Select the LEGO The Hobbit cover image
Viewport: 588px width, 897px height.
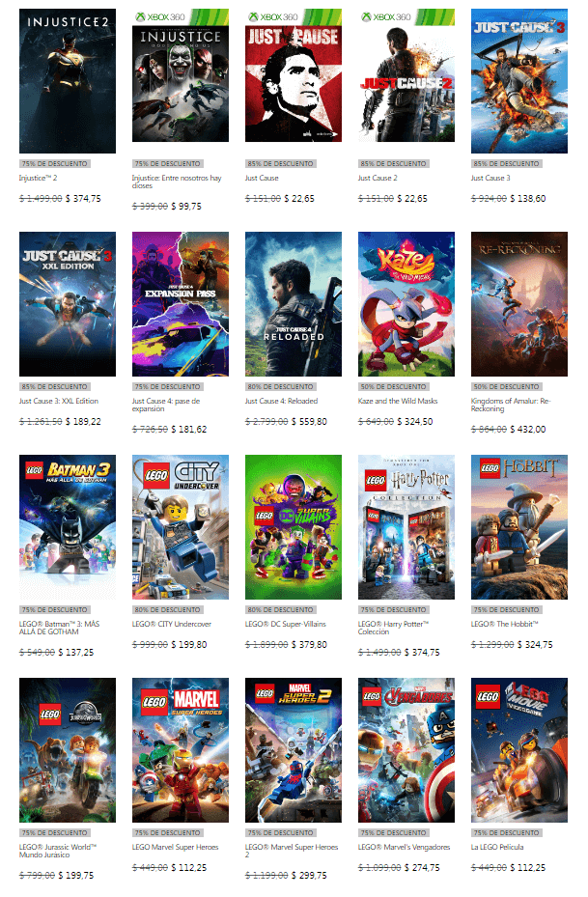point(519,527)
